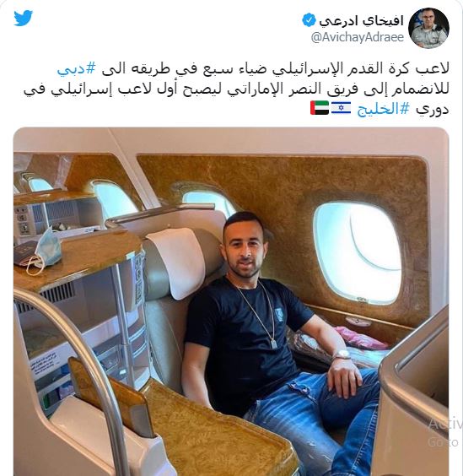Click the large airplane window in photo
The height and width of the screenshot is (476, 463).
358,252
